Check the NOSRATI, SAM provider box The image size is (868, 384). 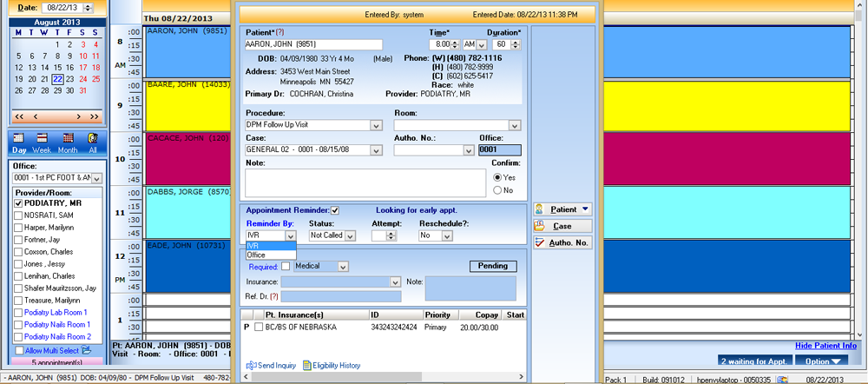18,215
